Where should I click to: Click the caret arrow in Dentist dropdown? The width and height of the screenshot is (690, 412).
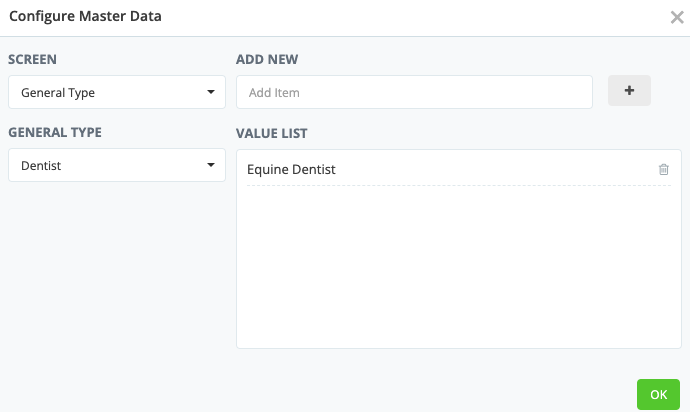(x=211, y=166)
